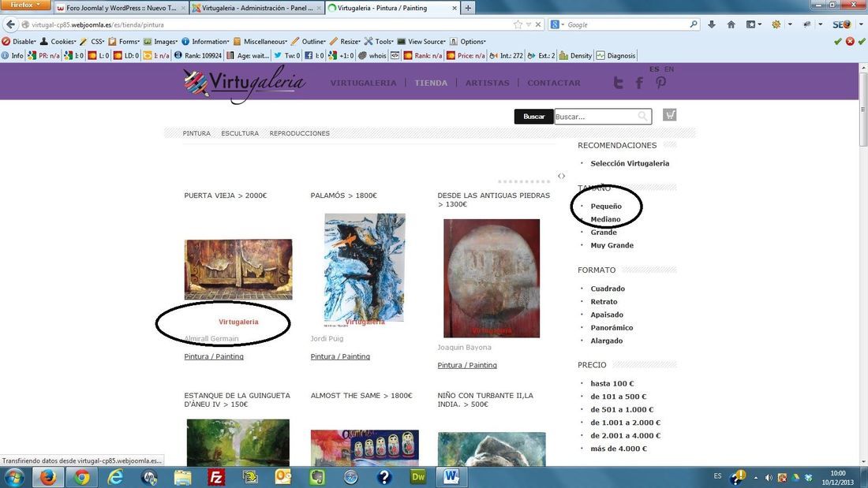Click the red error icon in developer toolbar
The image size is (868, 488).
click(x=850, y=42)
